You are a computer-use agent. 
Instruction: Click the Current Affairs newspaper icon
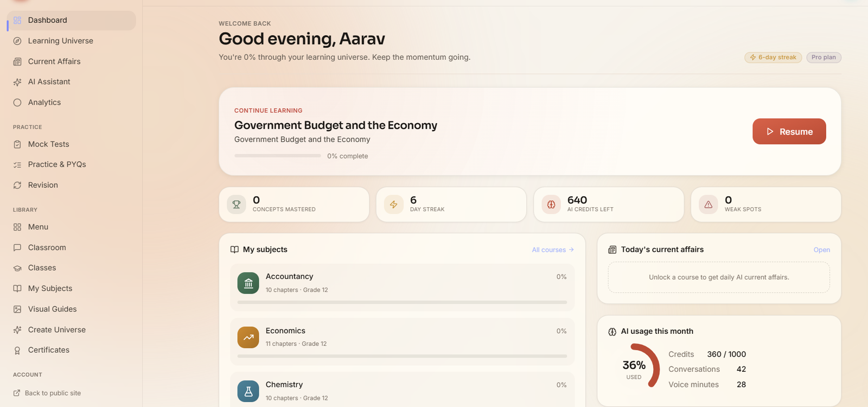point(17,61)
